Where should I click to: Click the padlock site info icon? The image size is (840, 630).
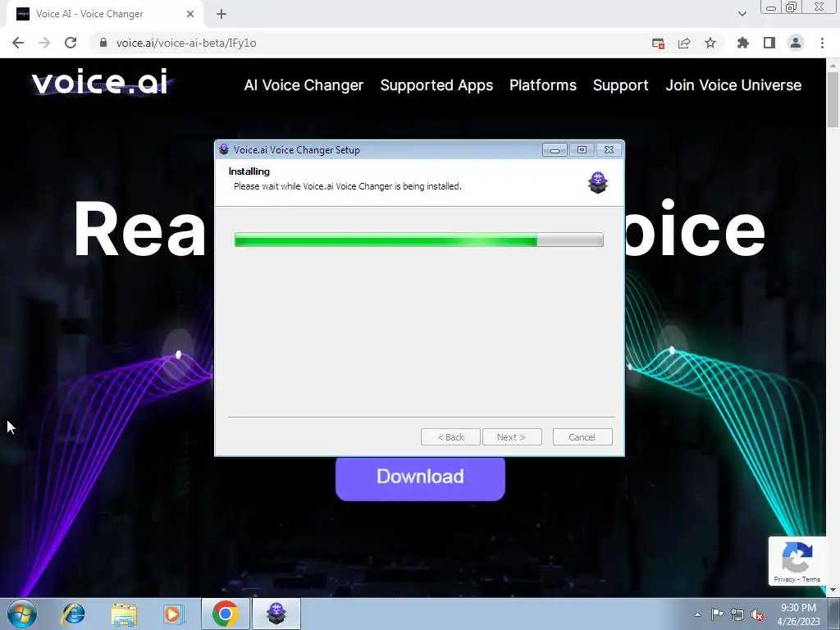coord(103,43)
